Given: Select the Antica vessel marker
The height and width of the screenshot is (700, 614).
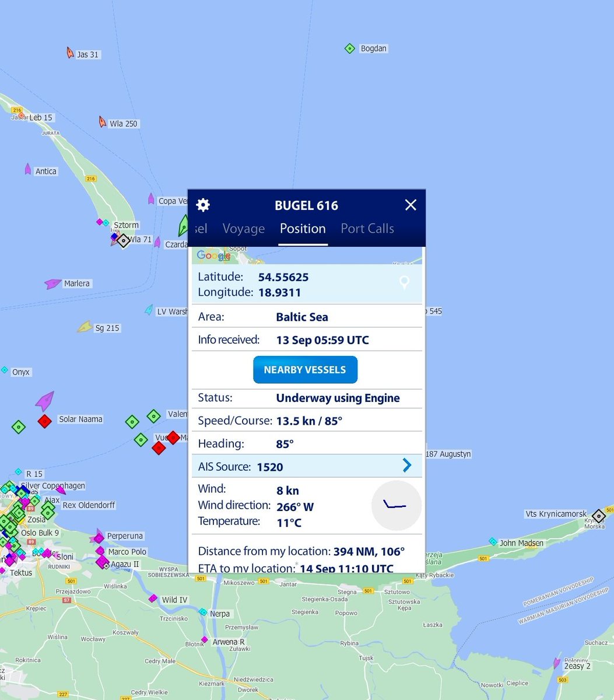Looking at the screenshot, I should click(27, 169).
